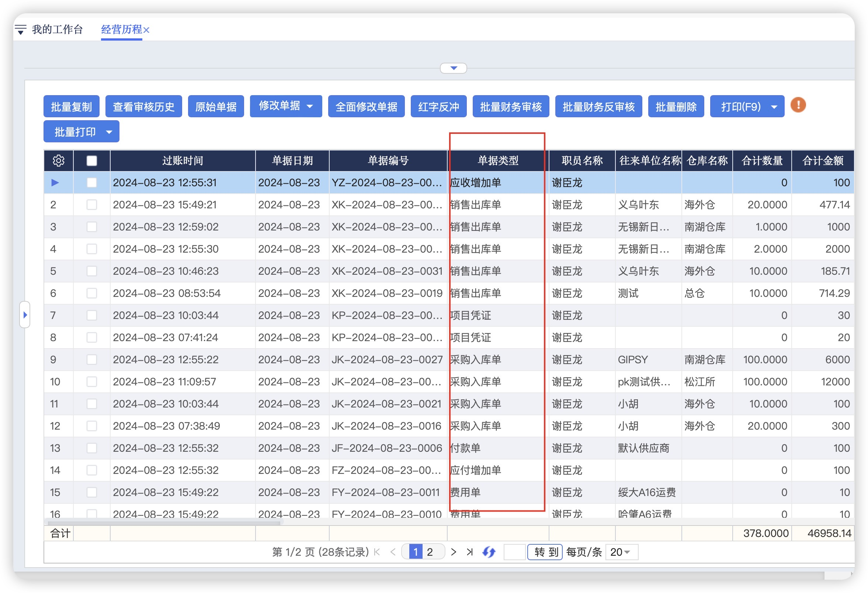The width and height of the screenshot is (868, 593).
Task: Switch to 我的工作台 tab
Action: pos(57,30)
